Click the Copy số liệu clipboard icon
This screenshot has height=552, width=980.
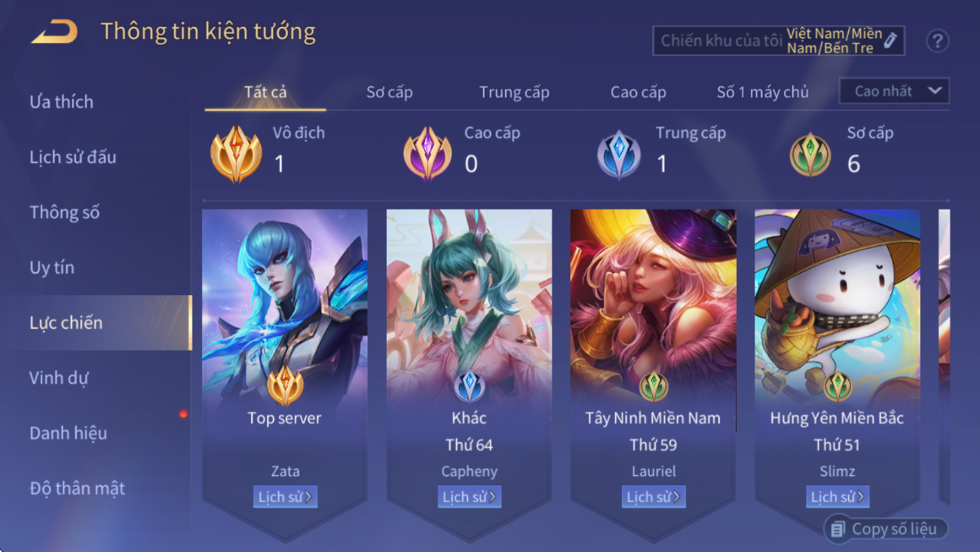click(x=837, y=529)
